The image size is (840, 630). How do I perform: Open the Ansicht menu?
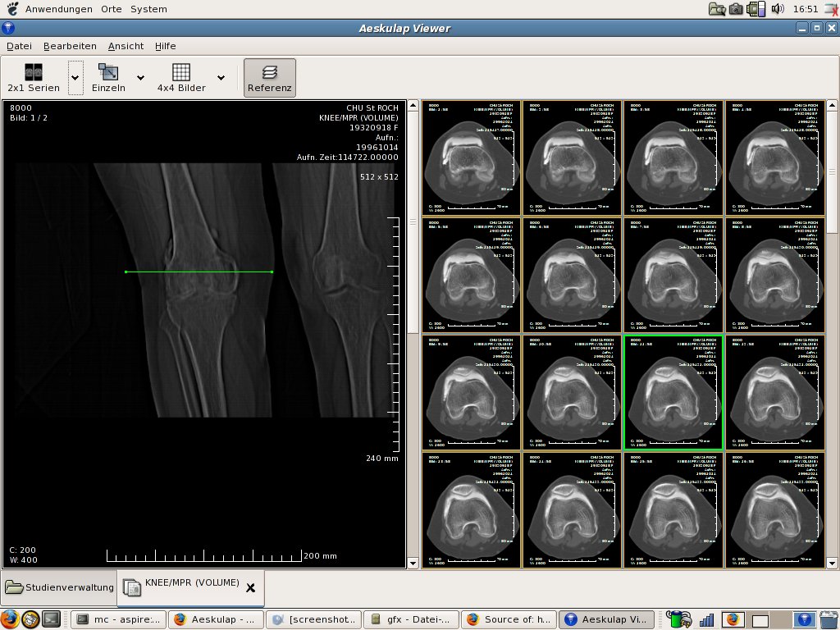click(x=126, y=46)
